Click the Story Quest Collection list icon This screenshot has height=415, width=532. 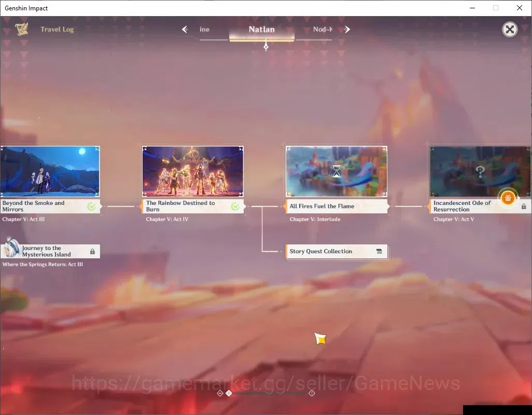379,252
